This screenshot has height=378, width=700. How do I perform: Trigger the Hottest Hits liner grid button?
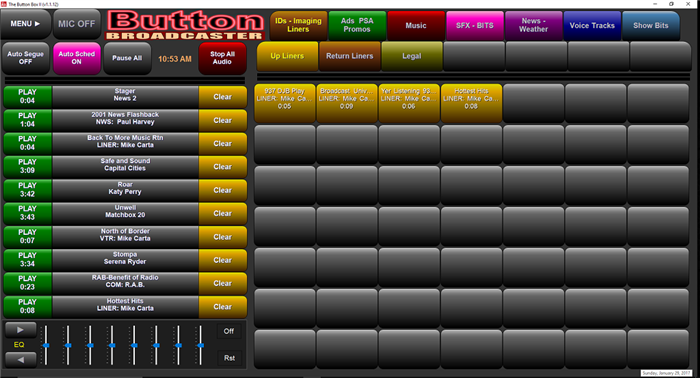pyautogui.click(x=471, y=103)
